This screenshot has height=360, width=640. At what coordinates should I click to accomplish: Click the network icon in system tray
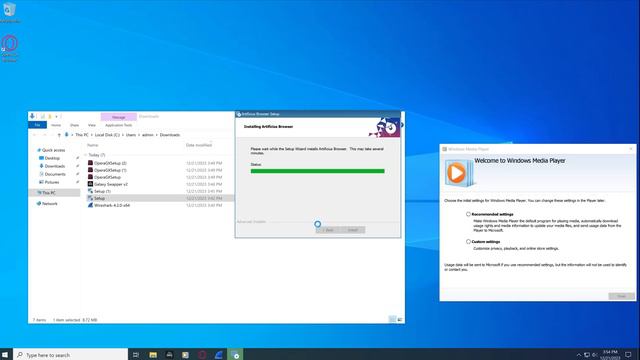(587, 355)
